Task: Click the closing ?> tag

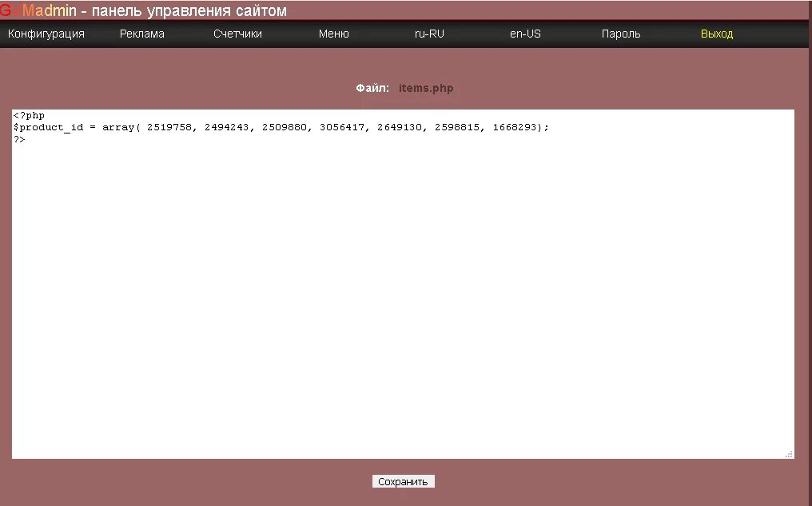Action: point(19,139)
